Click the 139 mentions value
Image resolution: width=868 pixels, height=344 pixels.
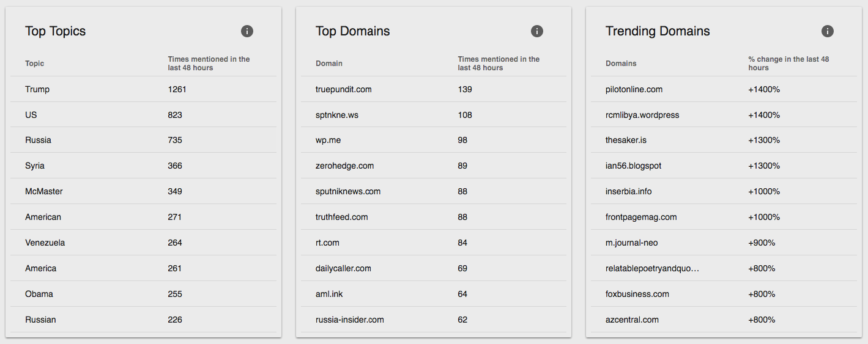pyautogui.click(x=465, y=89)
